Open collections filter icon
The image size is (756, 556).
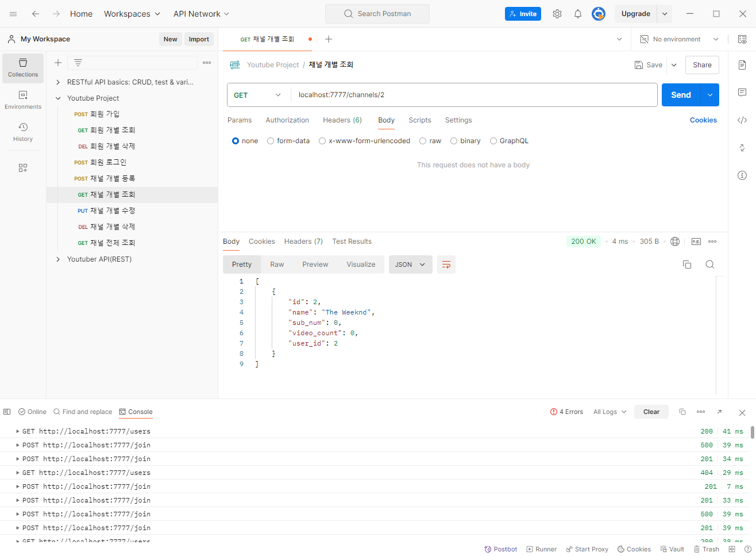tap(78, 63)
